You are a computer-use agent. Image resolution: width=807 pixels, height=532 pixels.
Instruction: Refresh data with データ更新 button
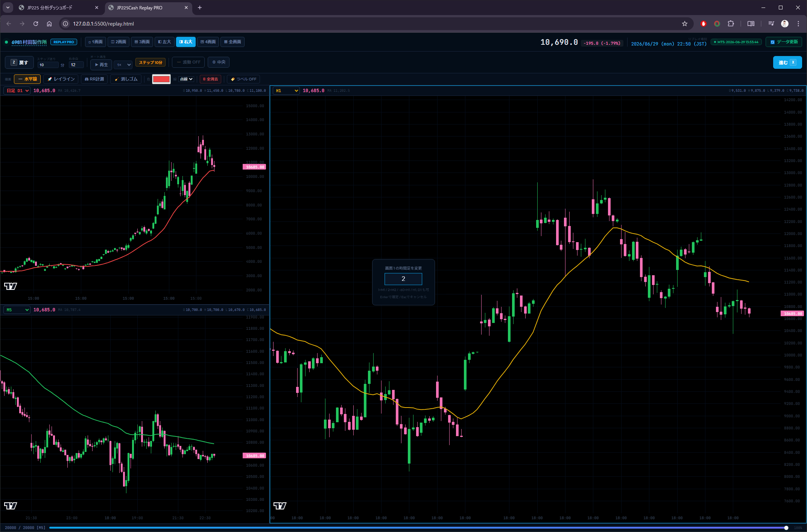(784, 42)
